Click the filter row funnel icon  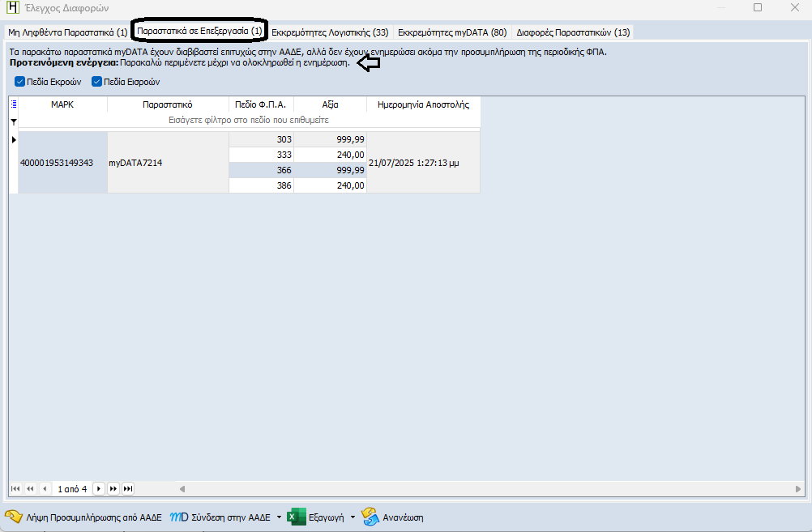(x=13, y=121)
